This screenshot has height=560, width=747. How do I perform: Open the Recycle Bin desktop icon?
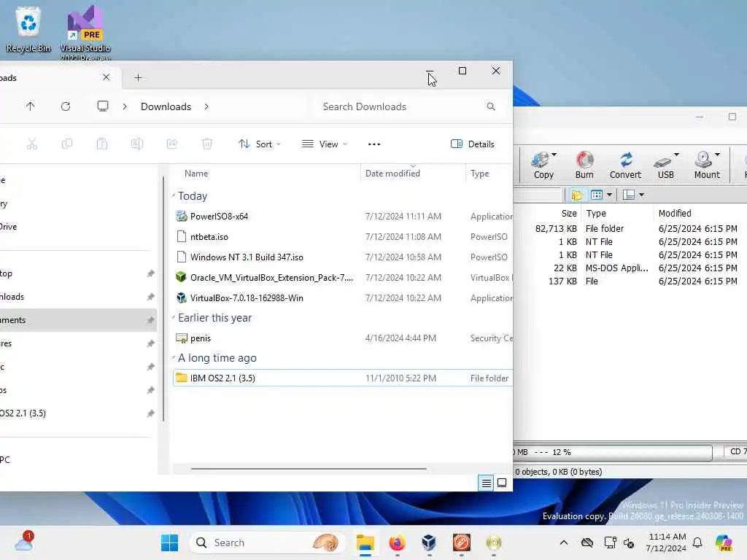[x=28, y=29]
